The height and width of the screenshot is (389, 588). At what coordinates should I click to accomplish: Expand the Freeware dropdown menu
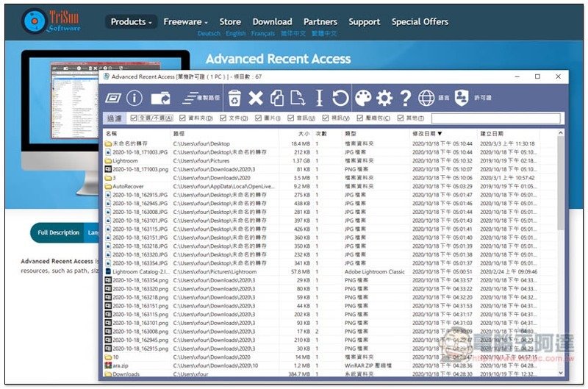[185, 22]
